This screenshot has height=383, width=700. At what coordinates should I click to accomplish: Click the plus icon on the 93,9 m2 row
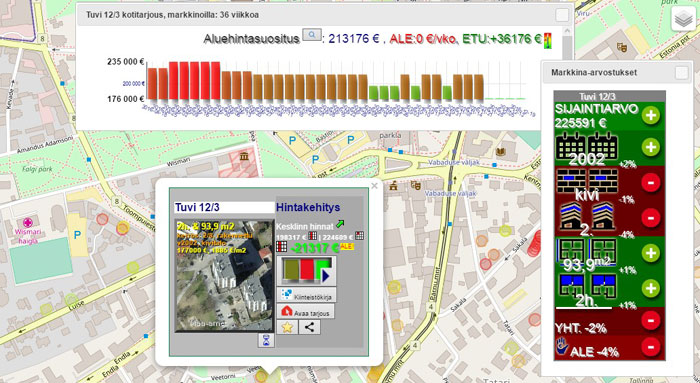click(650, 253)
